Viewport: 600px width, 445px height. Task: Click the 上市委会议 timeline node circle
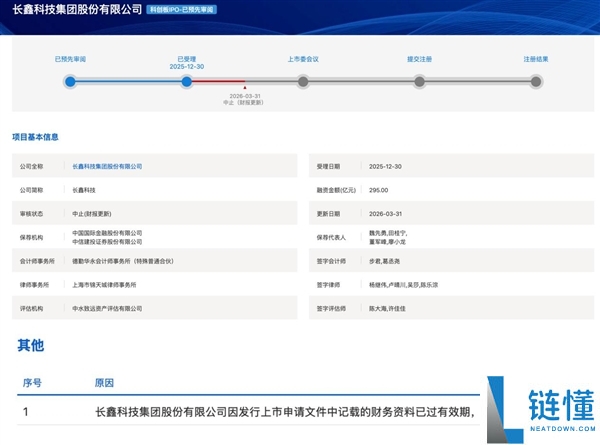(x=303, y=82)
